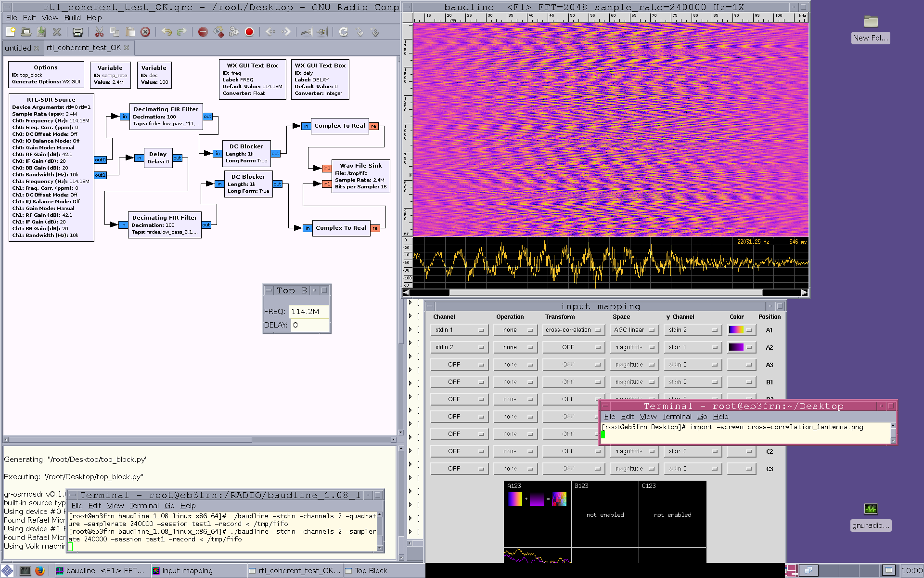Click the baudline scrollbar right arrow
The image size is (924, 578).
point(804,292)
